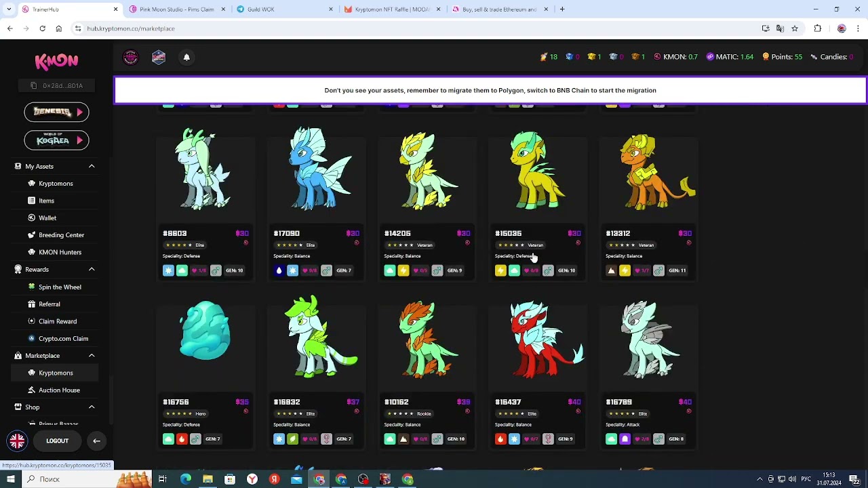Collapse the My Assets section

tap(92, 166)
